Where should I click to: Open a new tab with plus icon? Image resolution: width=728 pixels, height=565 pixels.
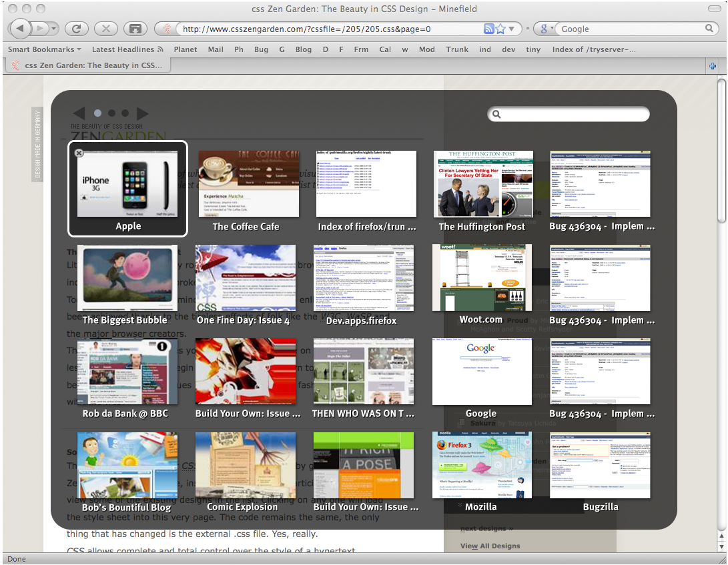pos(713,66)
